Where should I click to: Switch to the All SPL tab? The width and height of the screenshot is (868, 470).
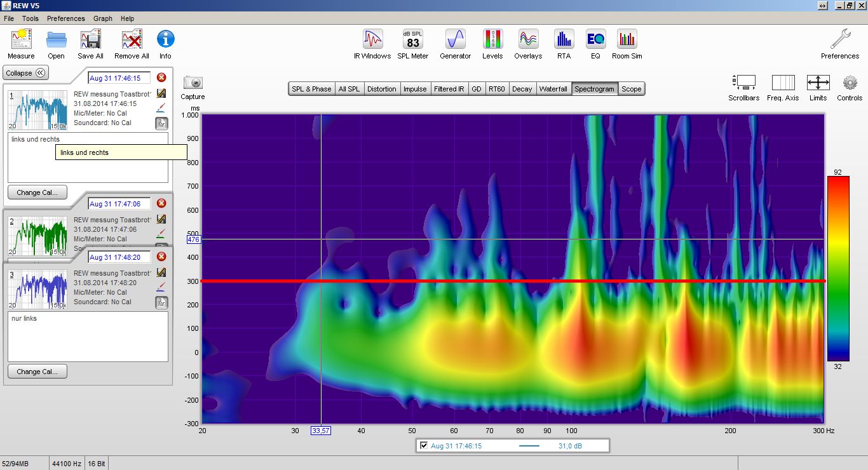pos(349,89)
